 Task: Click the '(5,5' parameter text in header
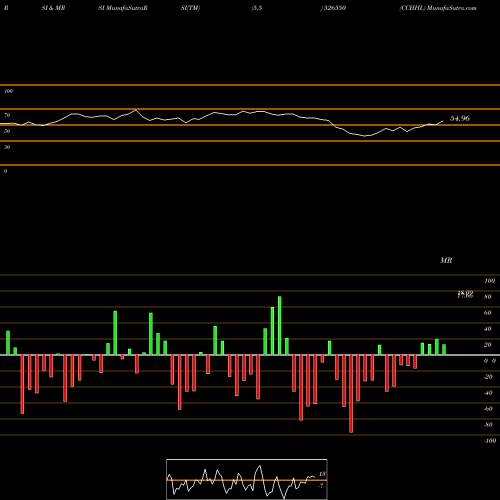tap(257, 8)
